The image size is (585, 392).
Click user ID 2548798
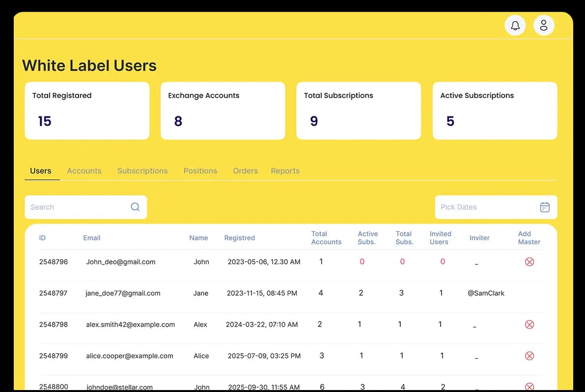coord(54,325)
